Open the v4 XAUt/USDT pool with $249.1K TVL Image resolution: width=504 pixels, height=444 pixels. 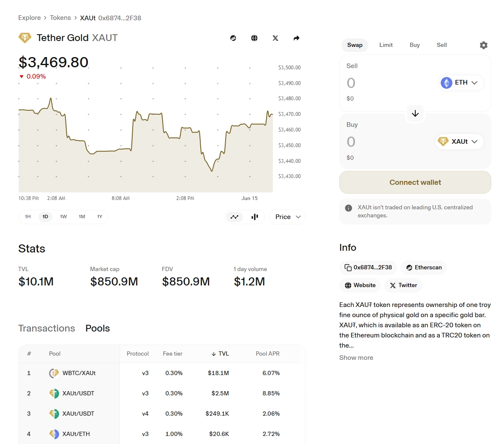162,414
